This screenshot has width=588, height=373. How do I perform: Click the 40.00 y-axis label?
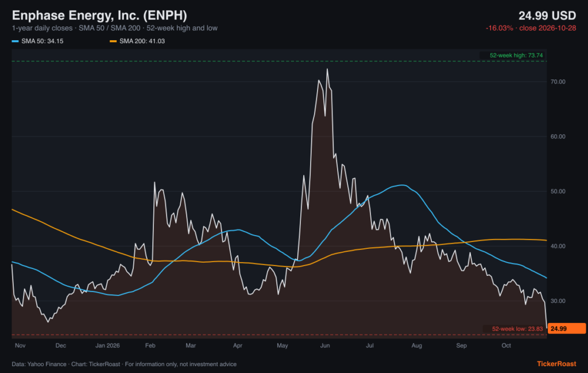(558, 246)
